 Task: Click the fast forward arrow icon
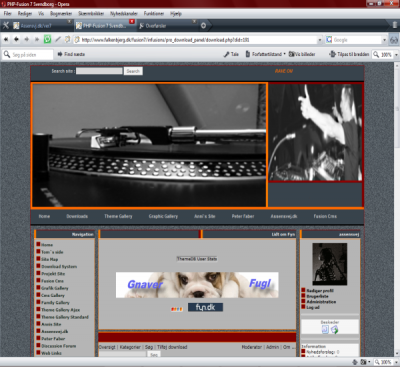click(37, 39)
